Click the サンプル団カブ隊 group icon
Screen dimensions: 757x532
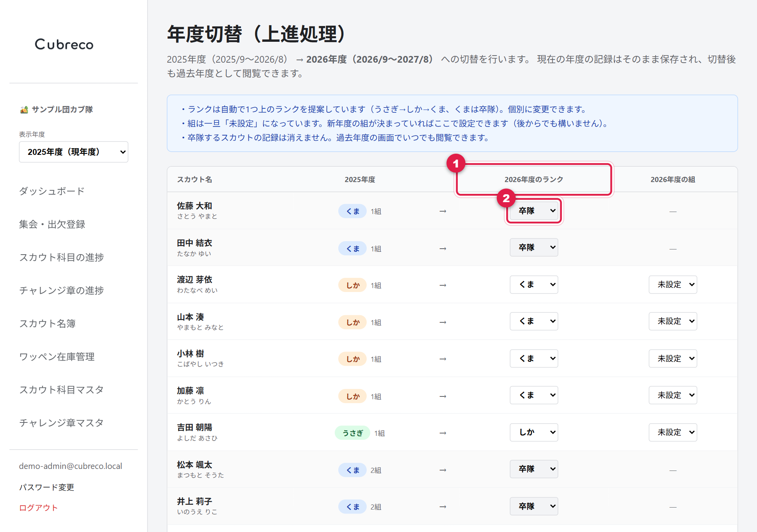click(x=24, y=110)
